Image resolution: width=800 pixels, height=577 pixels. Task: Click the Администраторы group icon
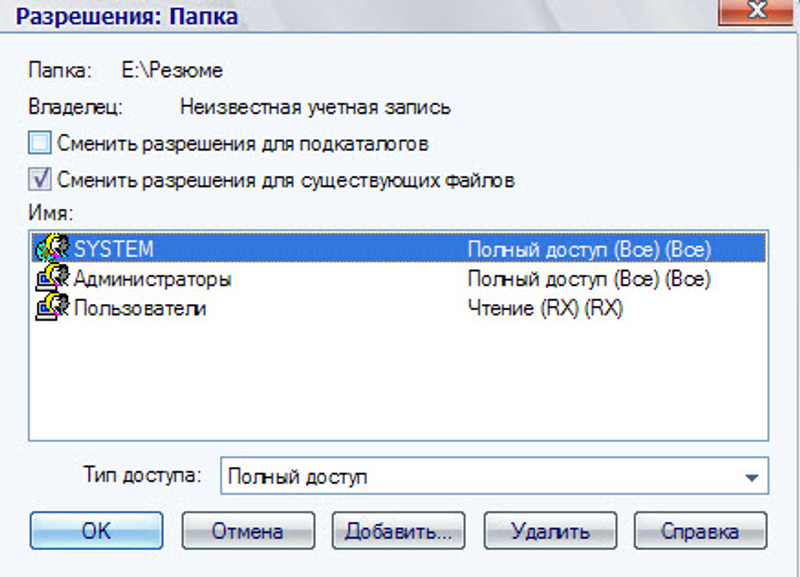[52, 278]
